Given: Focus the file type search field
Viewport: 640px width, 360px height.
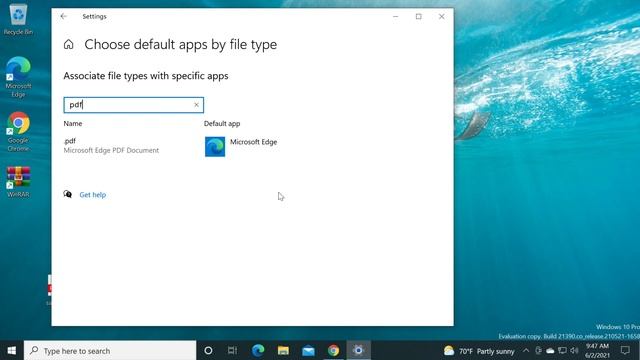Looking at the screenshot, I should (x=133, y=105).
